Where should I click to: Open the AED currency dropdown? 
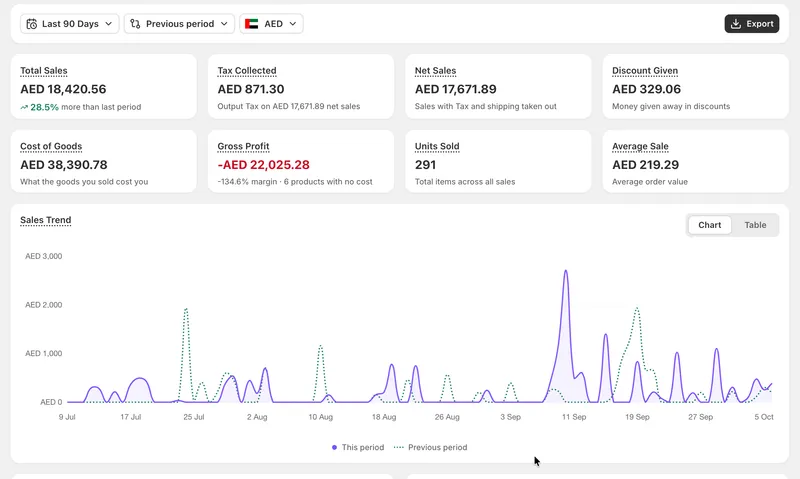[x=271, y=24]
